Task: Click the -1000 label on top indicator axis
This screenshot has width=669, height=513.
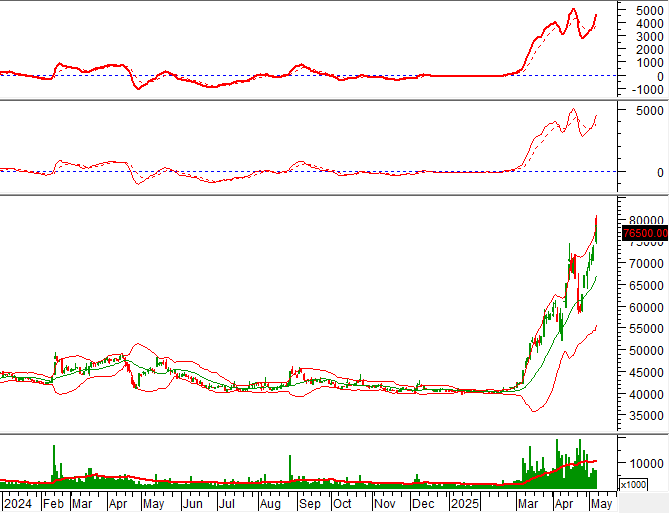Action: coord(647,90)
